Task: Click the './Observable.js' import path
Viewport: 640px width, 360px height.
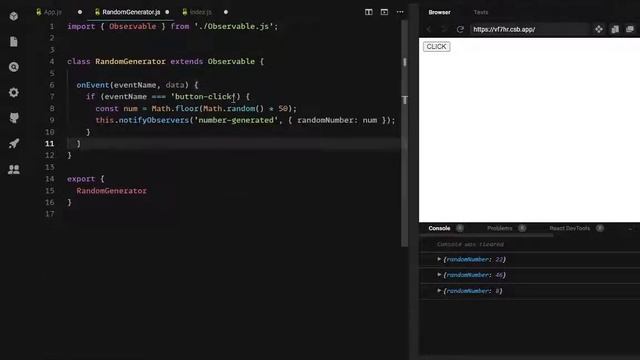Action: 233,26
